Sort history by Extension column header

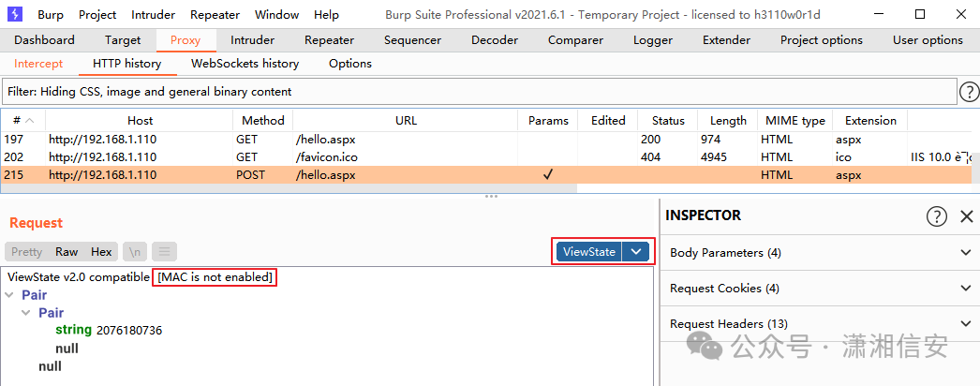point(870,121)
